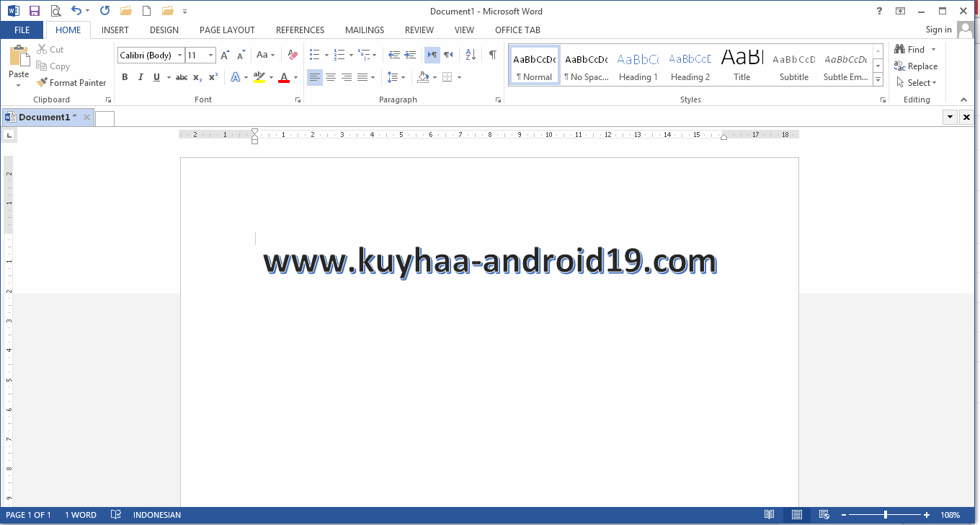Click the zoom slider handle

886,515
